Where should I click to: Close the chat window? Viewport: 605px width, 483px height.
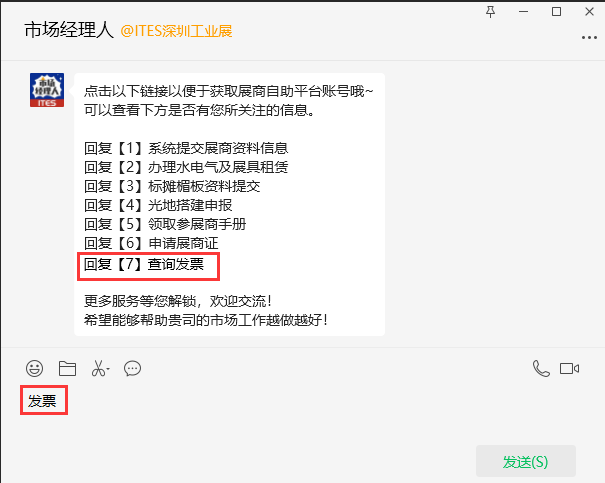click(589, 12)
